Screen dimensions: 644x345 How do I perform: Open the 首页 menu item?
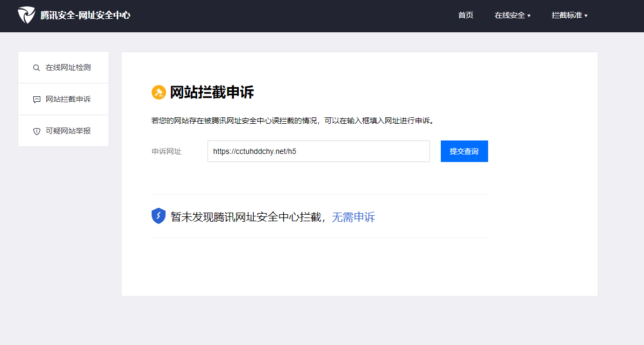[x=466, y=15]
